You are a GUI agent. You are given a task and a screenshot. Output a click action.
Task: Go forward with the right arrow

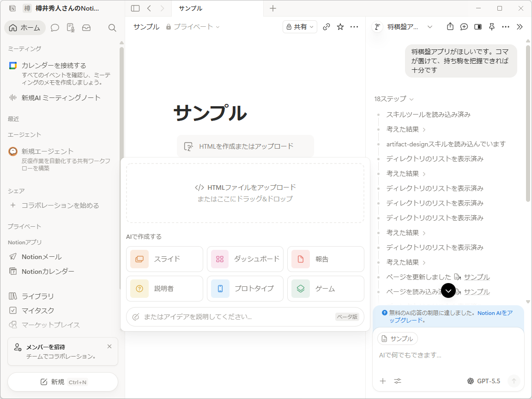(162, 8)
